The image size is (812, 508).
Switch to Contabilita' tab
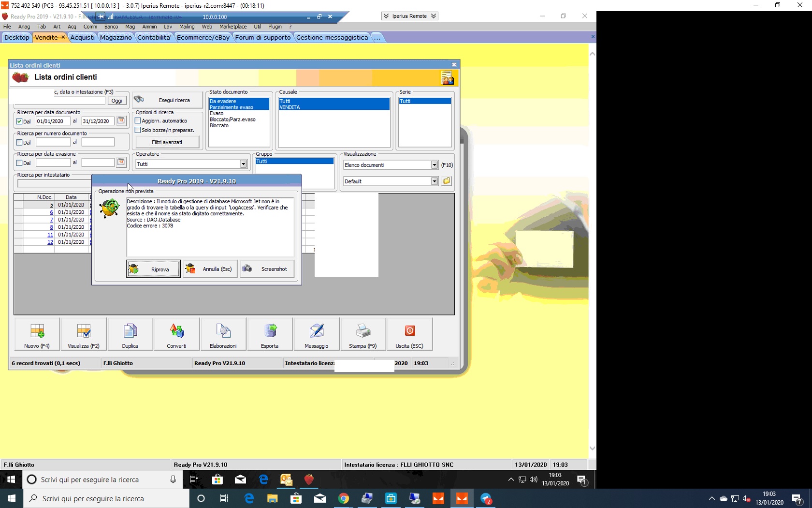pos(155,37)
